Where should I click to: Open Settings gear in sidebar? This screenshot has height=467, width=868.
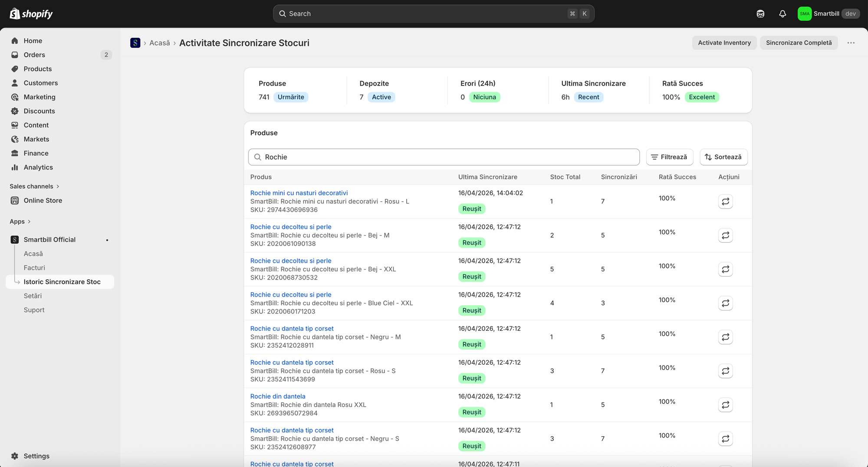click(x=15, y=456)
